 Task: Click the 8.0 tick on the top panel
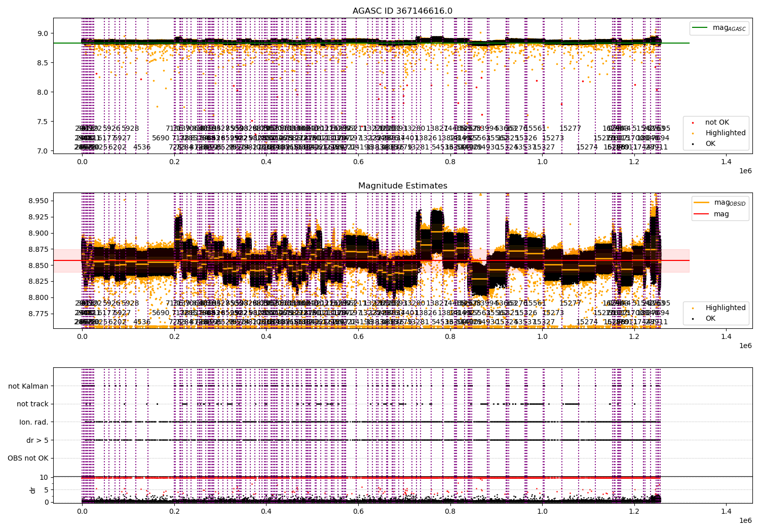pyautogui.click(x=43, y=92)
